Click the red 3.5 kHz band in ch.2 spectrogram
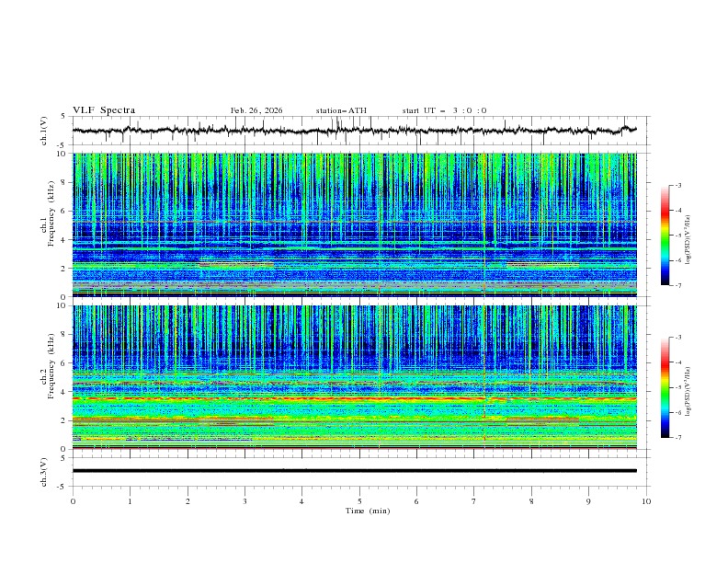The width and height of the screenshot is (728, 563). (x=354, y=398)
